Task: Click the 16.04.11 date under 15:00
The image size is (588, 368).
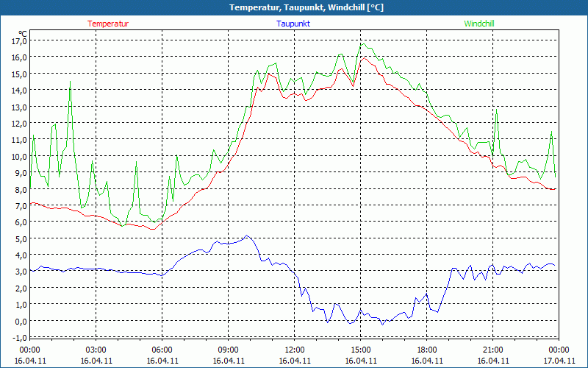Action: point(361,361)
